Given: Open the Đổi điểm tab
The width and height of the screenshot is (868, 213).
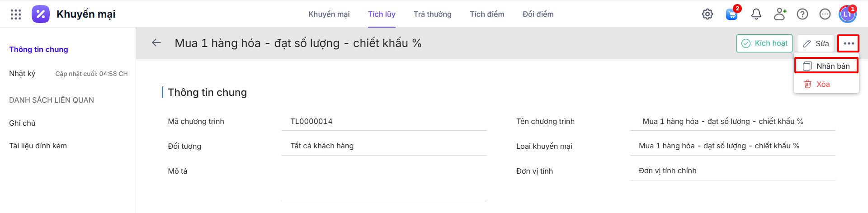Looking at the screenshot, I should pyautogui.click(x=538, y=14).
